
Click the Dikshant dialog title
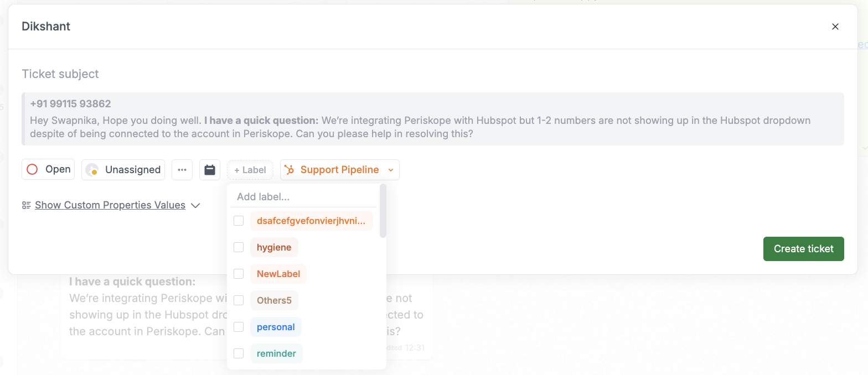(x=46, y=27)
